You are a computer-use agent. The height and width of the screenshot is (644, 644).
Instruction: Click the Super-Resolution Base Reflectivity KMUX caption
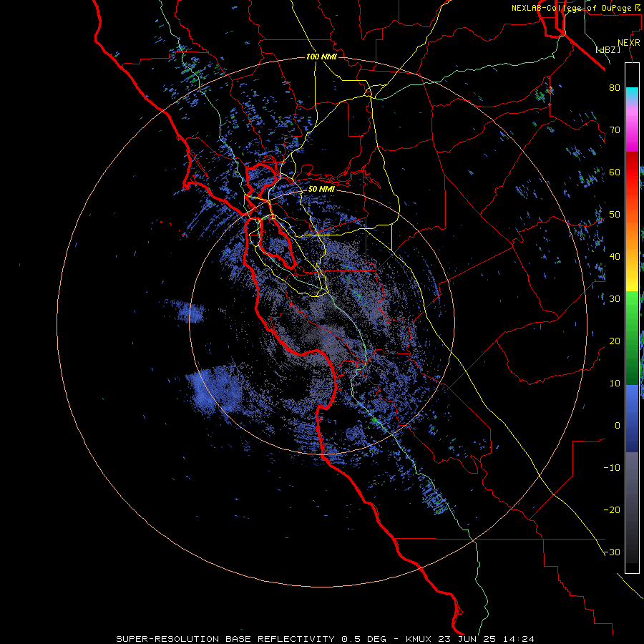(x=326, y=639)
